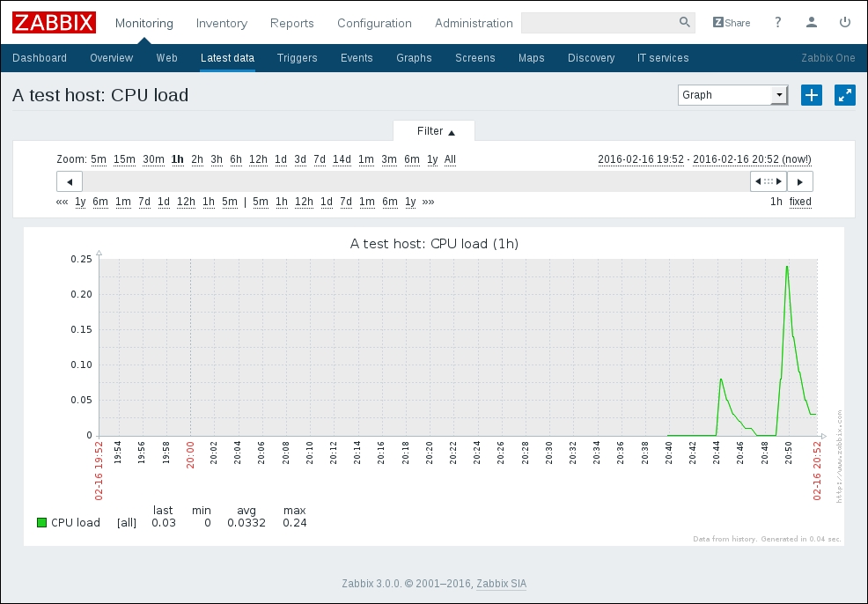Open the help question mark icon
This screenshot has width=868, height=604.
click(778, 23)
